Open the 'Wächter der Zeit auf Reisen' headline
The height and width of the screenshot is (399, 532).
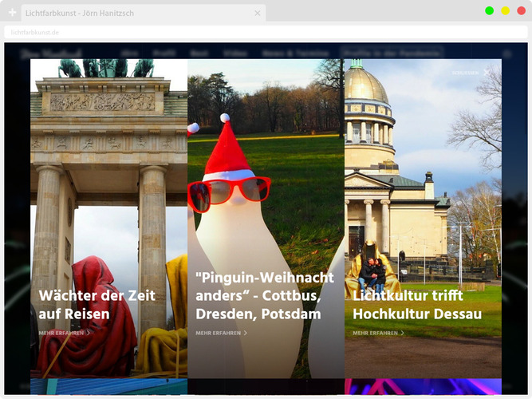click(x=97, y=304)
